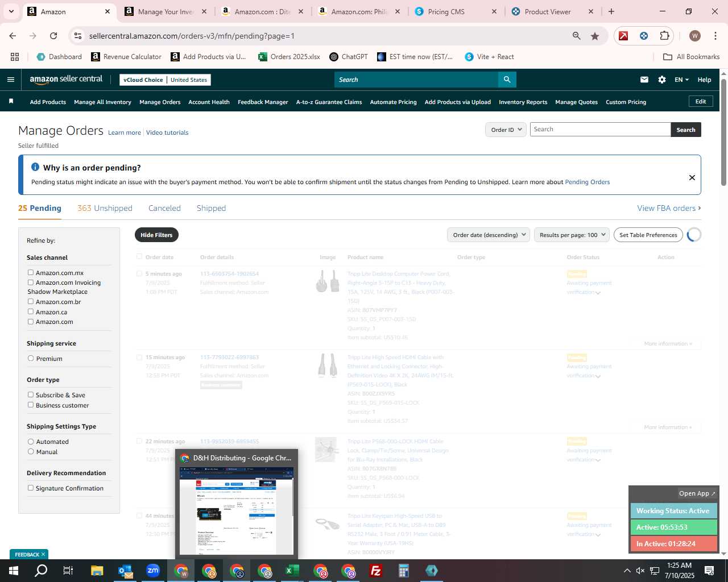Viewport: 728px width, 582px height.
Task: Open the Pending Orders help link
Action: click(x=587, y=182)
